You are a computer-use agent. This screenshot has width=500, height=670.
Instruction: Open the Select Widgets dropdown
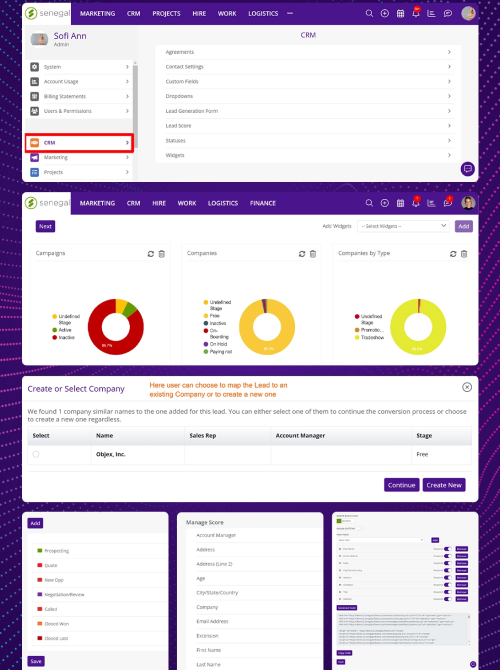pyautogui.click(x=403, y=226)
